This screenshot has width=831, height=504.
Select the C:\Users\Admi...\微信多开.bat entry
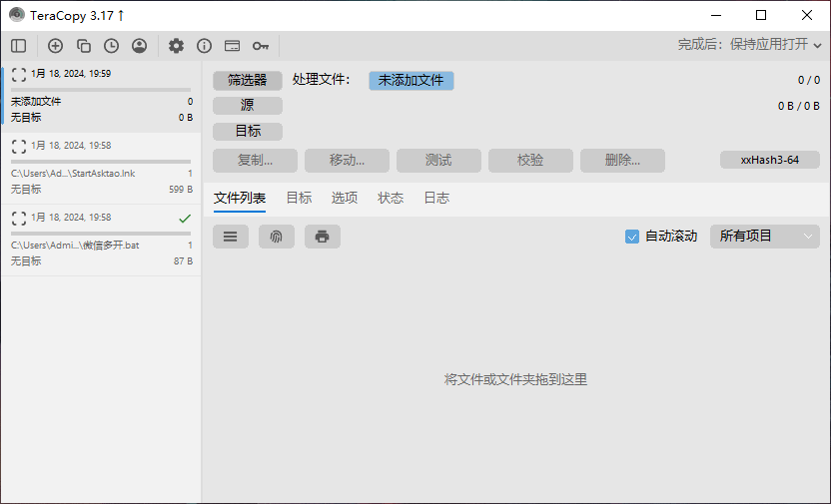click(75, 246)
